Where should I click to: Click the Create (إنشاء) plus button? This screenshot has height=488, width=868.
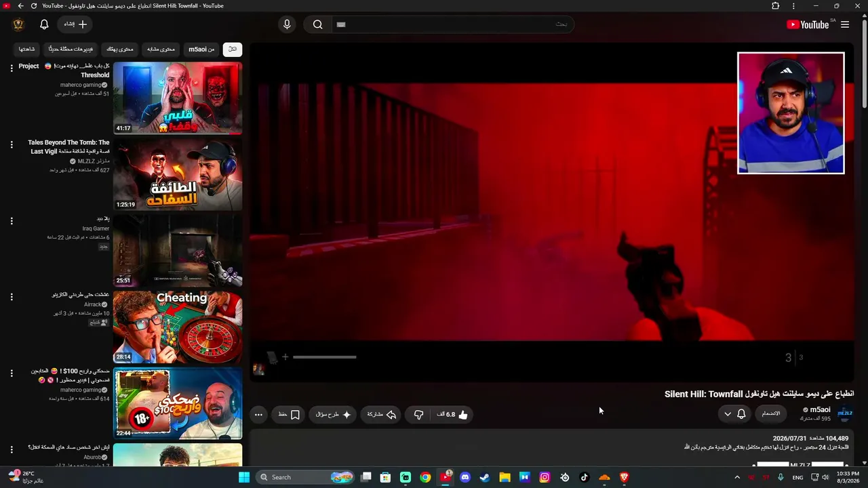[x=75, y=24]
